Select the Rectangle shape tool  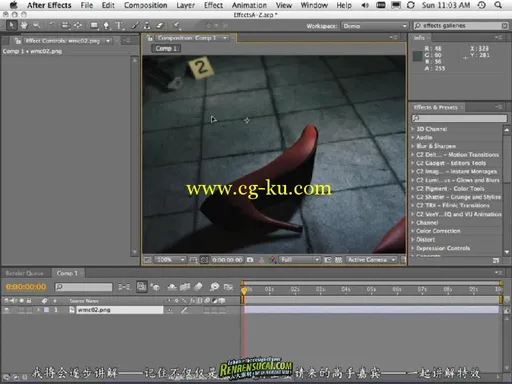pos(94,25)
